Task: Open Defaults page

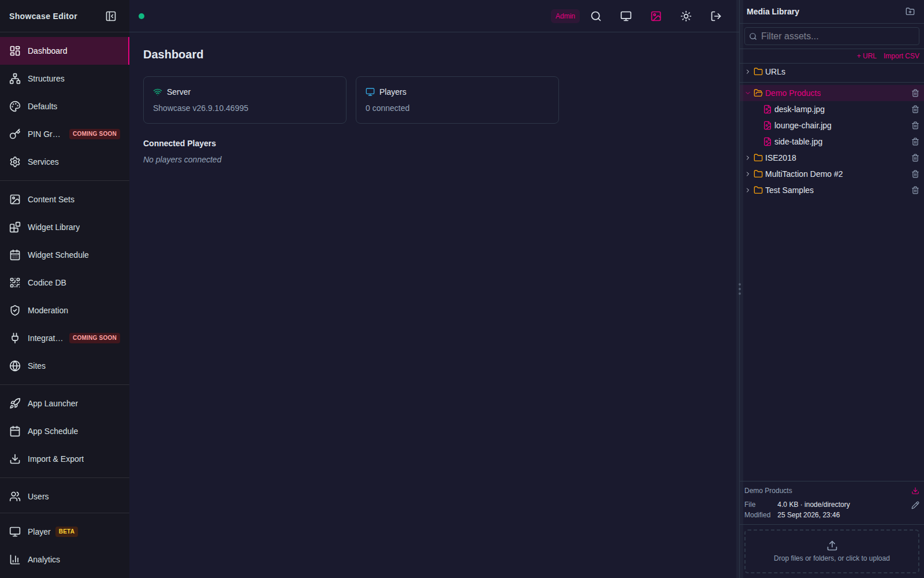Action: (65, 106)
